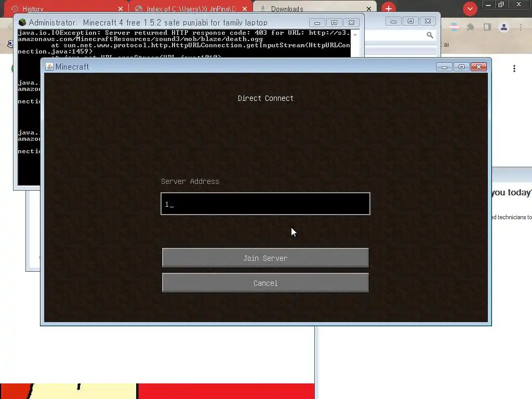The height and width of the screenshot is (399, 532).
Task: Minimize the background explorer window
Action: click(393, 21)
